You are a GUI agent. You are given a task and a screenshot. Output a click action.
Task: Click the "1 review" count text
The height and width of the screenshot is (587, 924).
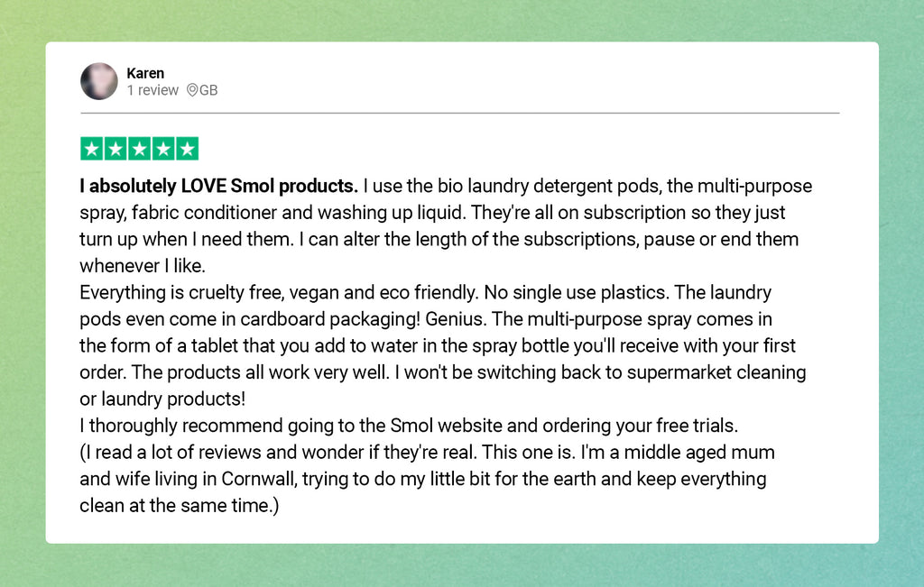152,90
